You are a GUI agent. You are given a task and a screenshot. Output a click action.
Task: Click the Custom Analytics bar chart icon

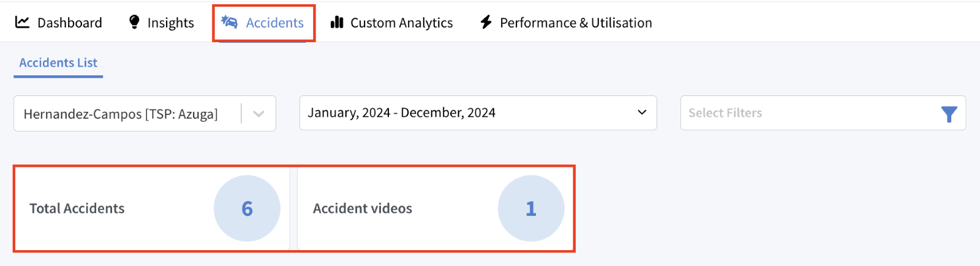point(337,23)
